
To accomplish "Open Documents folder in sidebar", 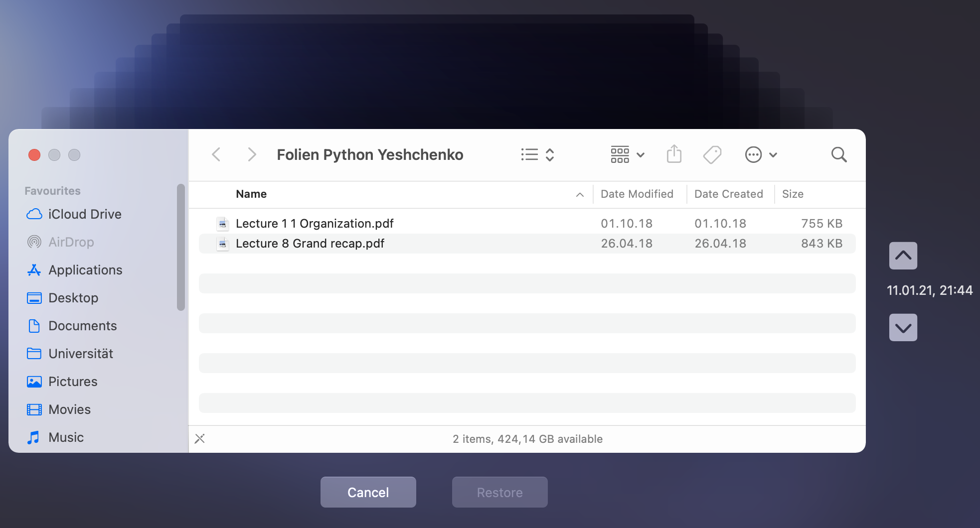I will click(x=72, y=326).
